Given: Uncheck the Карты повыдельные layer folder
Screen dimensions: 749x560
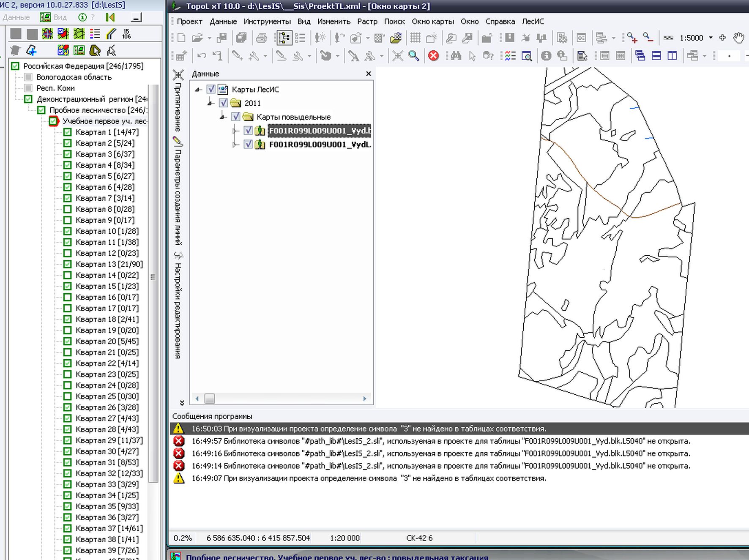Looking at the screenshot, I should coord(236,117).
